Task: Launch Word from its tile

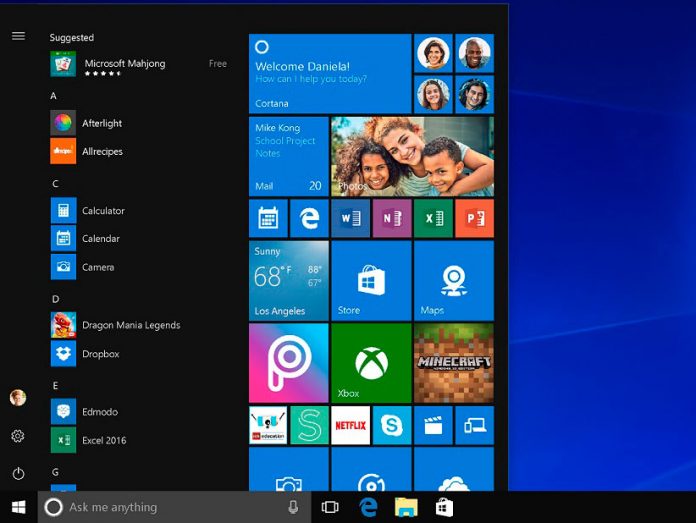Action: [x=351, y=218]
